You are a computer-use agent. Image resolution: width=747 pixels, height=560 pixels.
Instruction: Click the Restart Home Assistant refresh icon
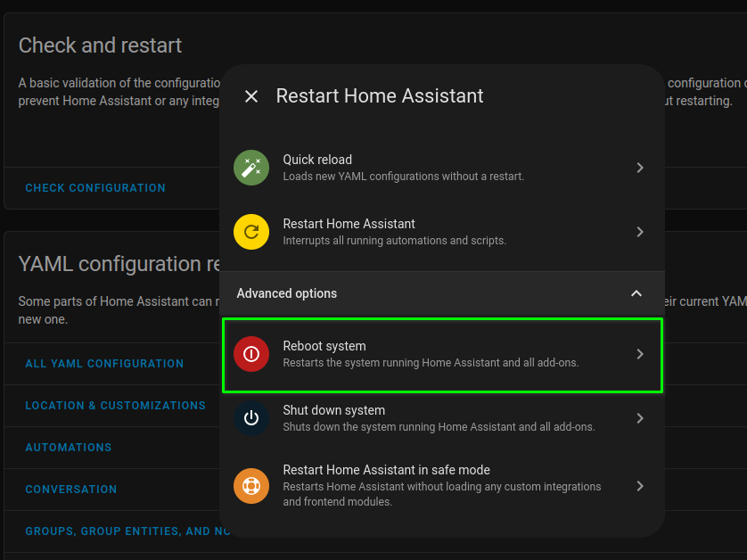point(250,232)
